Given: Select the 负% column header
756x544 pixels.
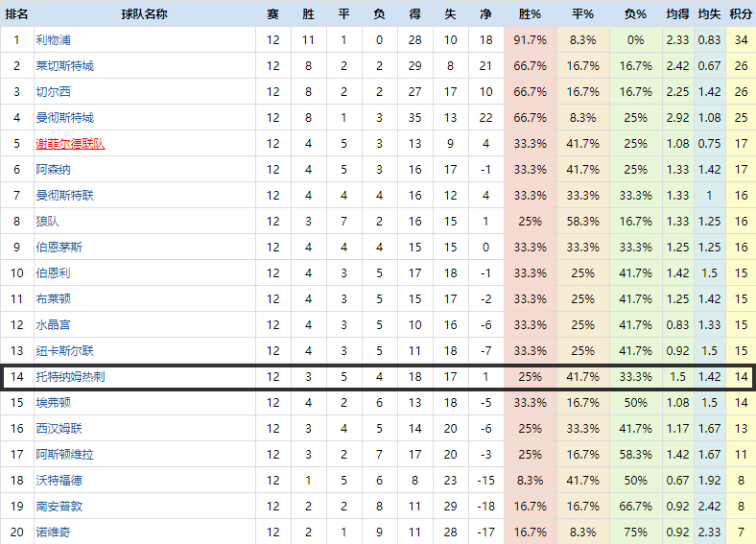Looking at the screenshot, I should [635, 14].
